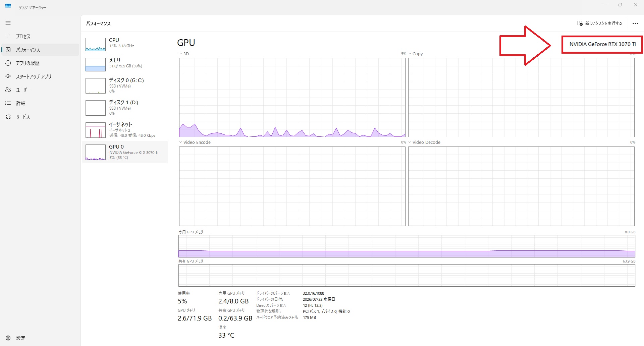Maximize or restore the Task Manager window
Viewport: 644px width, 346px height.
click(620, 5)
